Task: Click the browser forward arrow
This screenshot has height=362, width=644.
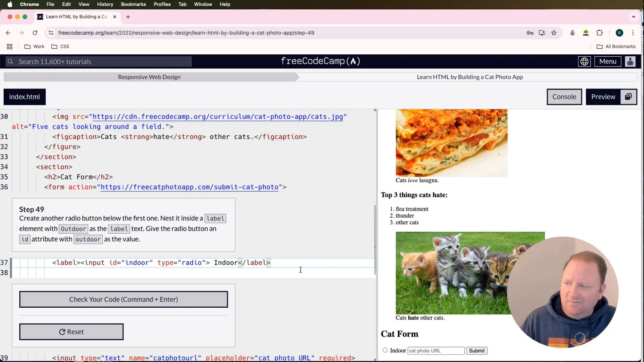Action: pyautogui.click(x=21, y=33)
